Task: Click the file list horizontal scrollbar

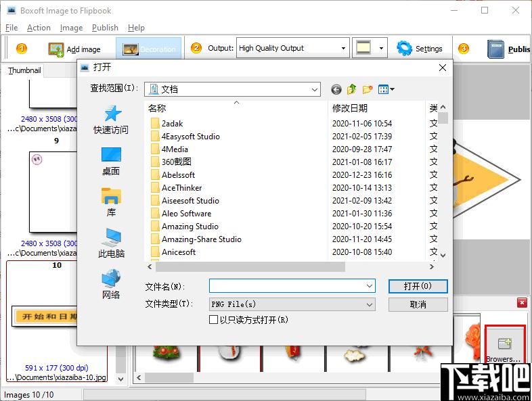Action: point(250,266)
